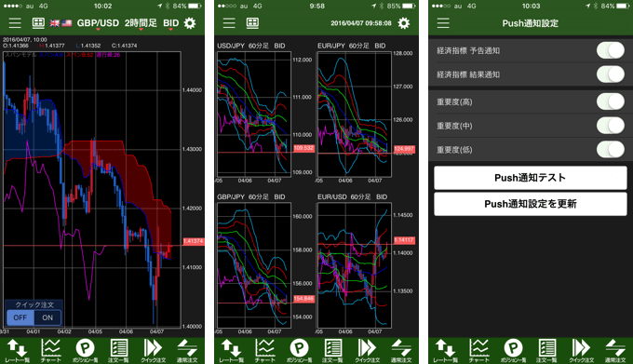
Task: Tap the スパンモデル indicator legend
Action: 20,55
